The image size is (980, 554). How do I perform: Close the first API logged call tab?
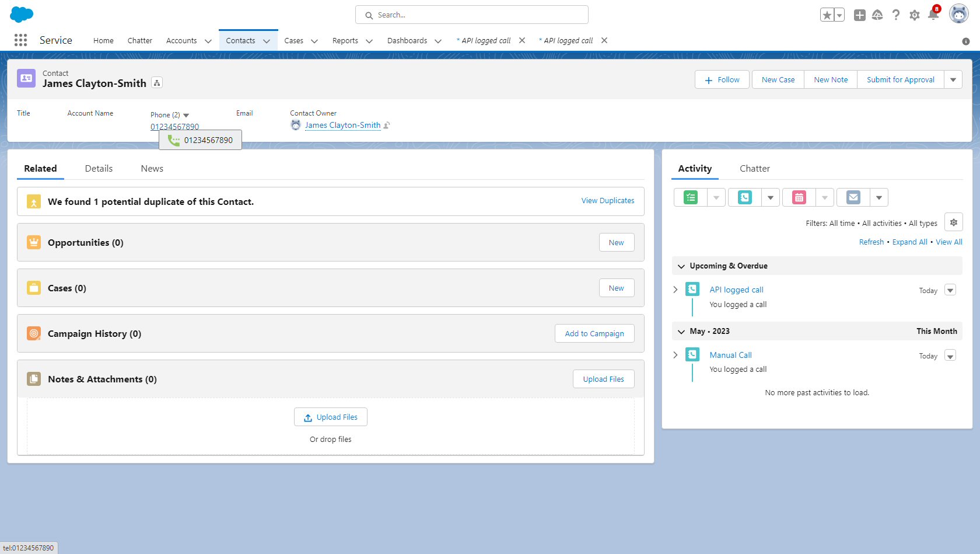(x=522, y=40)
